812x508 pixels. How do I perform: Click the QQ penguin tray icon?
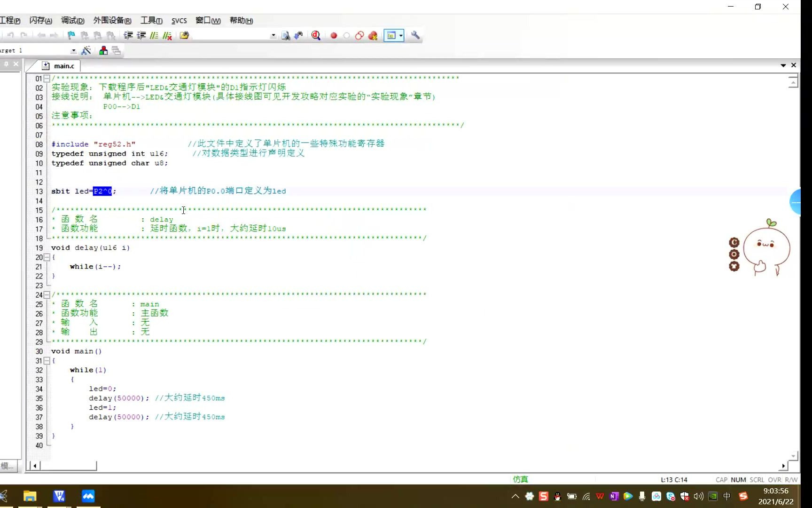(558, 496)
